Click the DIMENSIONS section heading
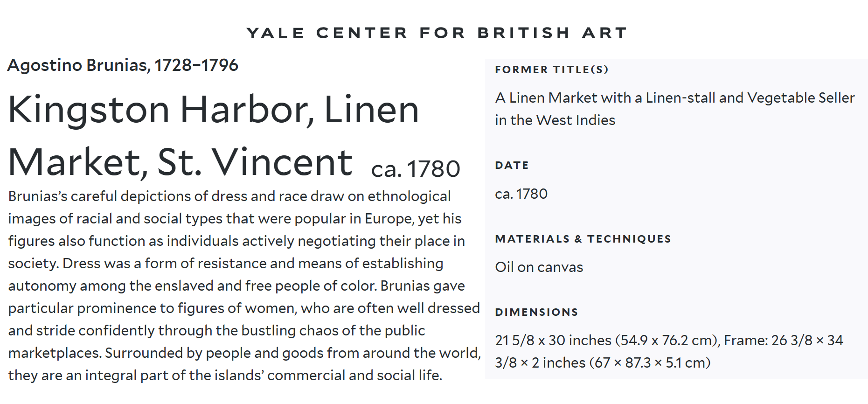This screenshot has width=868, height=404. (536, 313)
